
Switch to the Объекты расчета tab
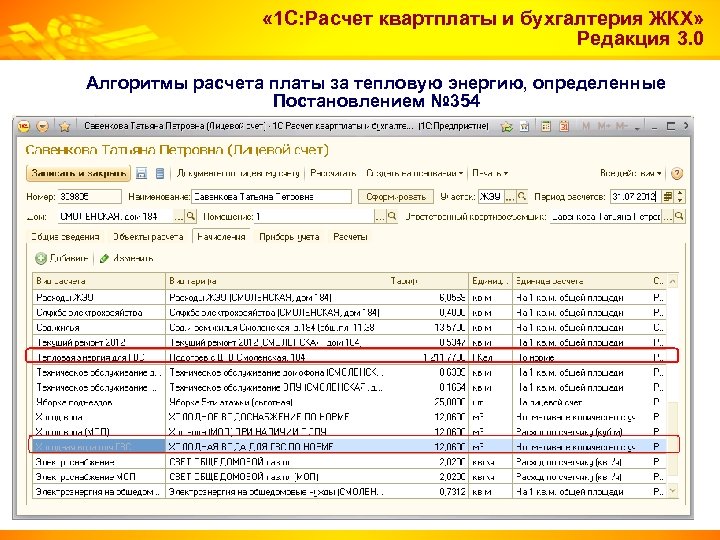(148, 237)
